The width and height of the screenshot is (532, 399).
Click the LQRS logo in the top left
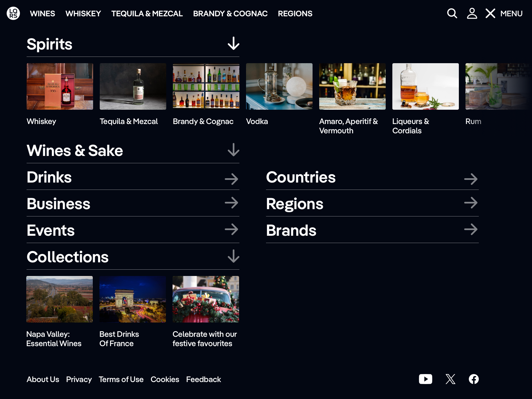[13, 14]
